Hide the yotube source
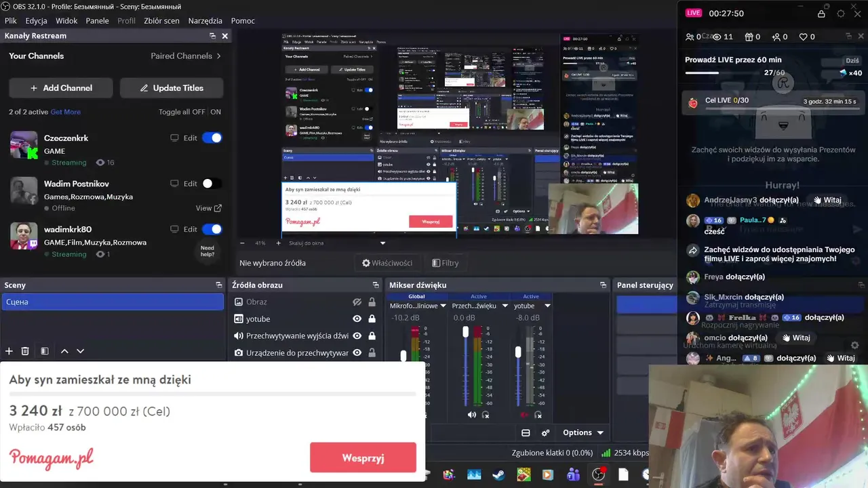Image resolution: width=868 pixels, height=488 pixels. [357, 319]
